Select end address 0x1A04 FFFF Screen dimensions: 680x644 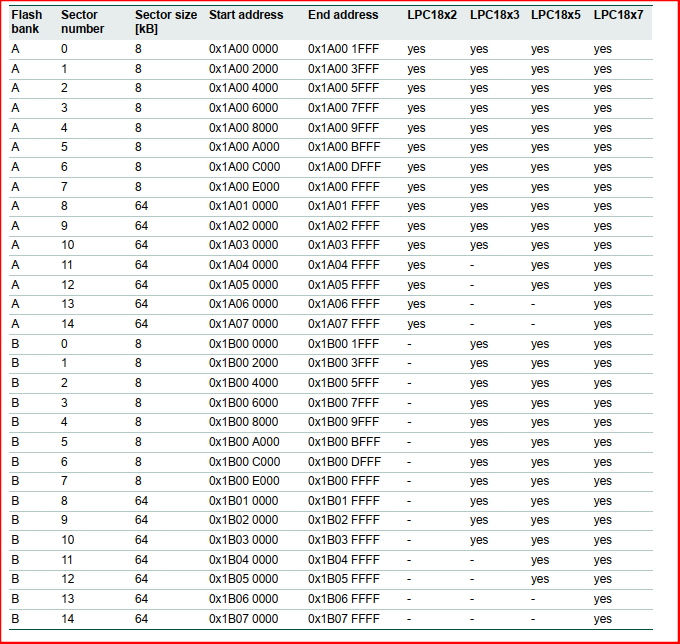click(344, 265)
